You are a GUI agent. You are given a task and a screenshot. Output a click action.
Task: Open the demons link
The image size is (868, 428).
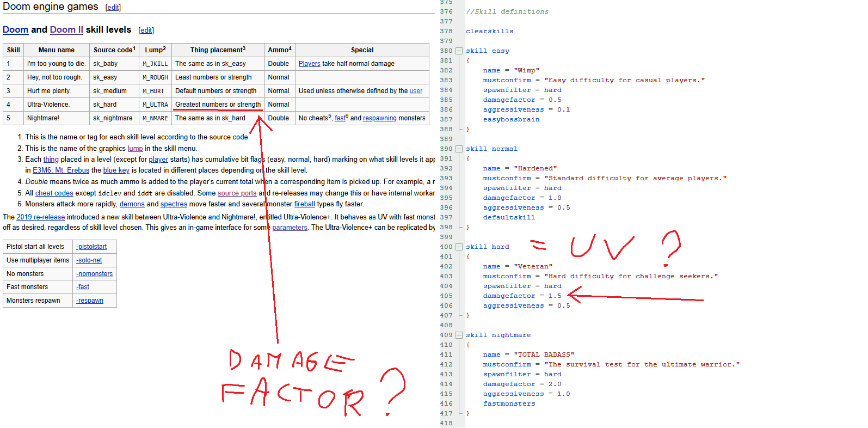click(x=132, y=204)
